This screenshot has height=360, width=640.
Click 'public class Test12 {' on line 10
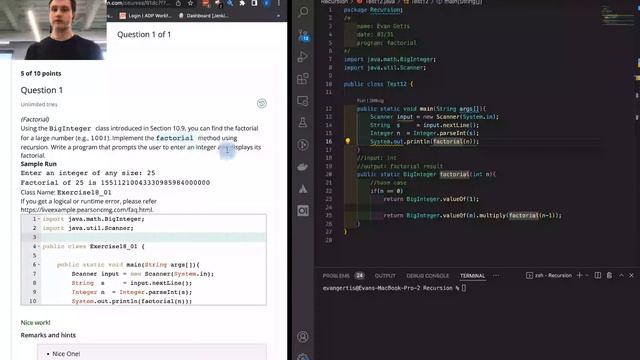pyautogui.click(x=378, y=84)
